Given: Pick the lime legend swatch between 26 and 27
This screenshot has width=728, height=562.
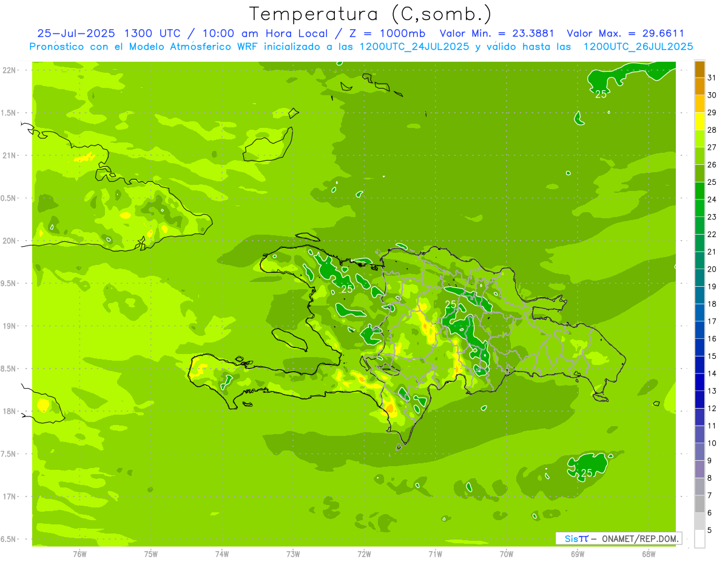Looking at the screenshot, I should 699,156.
